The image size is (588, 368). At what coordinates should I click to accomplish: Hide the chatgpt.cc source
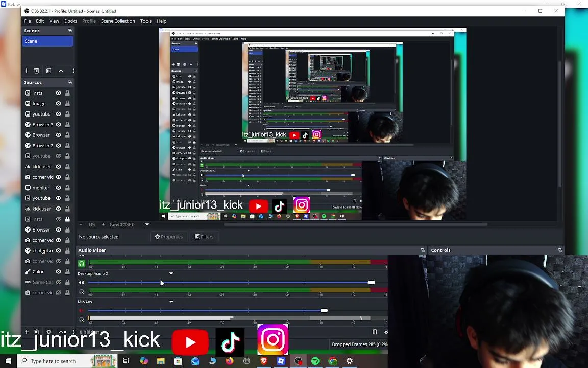click(59, 250)
